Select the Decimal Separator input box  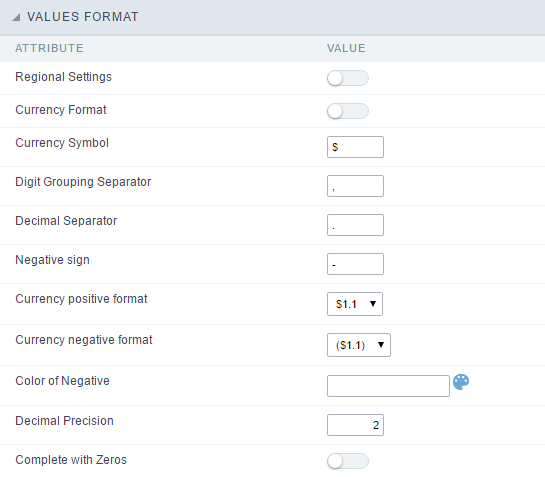coord(355,225)
